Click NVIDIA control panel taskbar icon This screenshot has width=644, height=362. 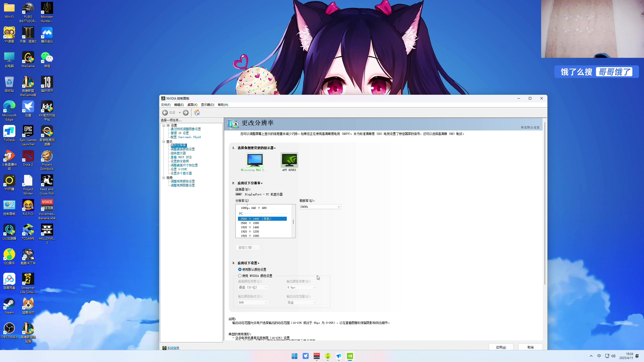coord(350,356)
